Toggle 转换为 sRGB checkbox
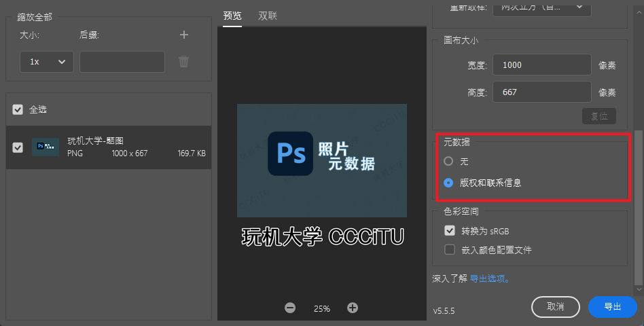 tap(449, 231)
